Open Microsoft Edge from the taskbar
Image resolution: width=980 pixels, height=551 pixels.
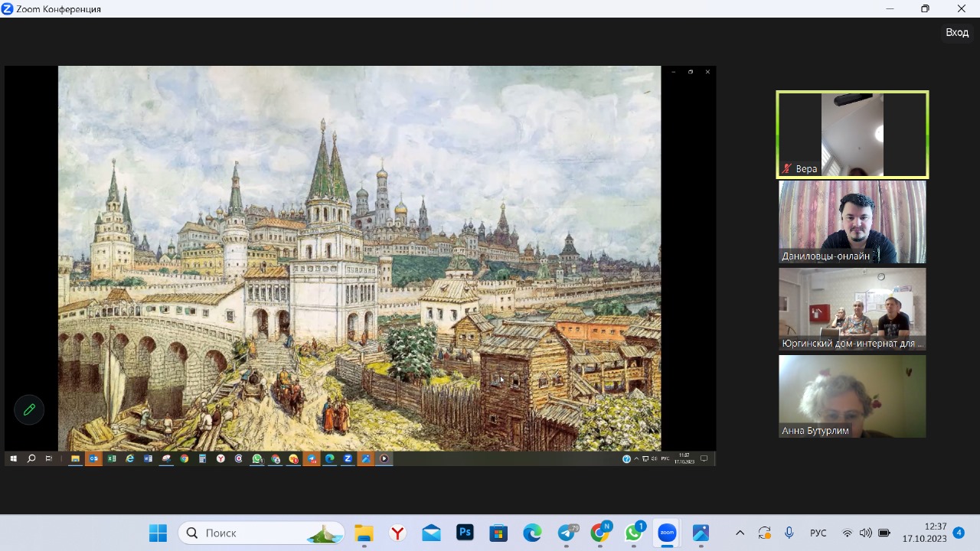(532, 533)
